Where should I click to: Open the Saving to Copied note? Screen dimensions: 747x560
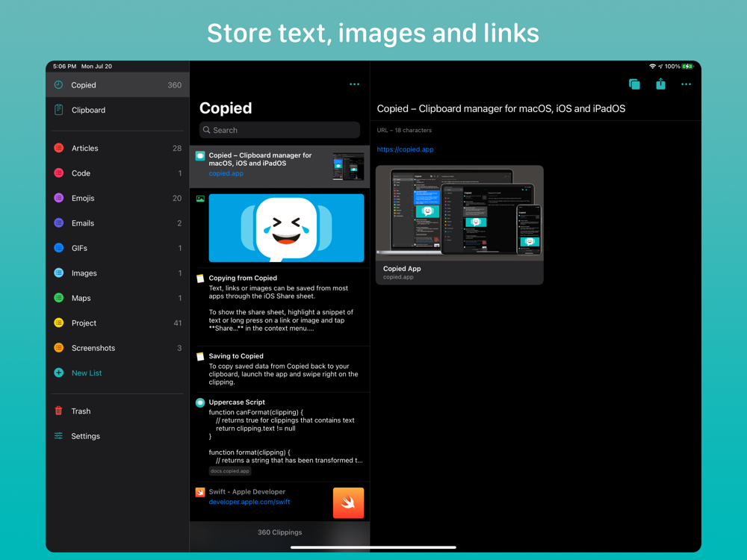(x=280, y=369)
